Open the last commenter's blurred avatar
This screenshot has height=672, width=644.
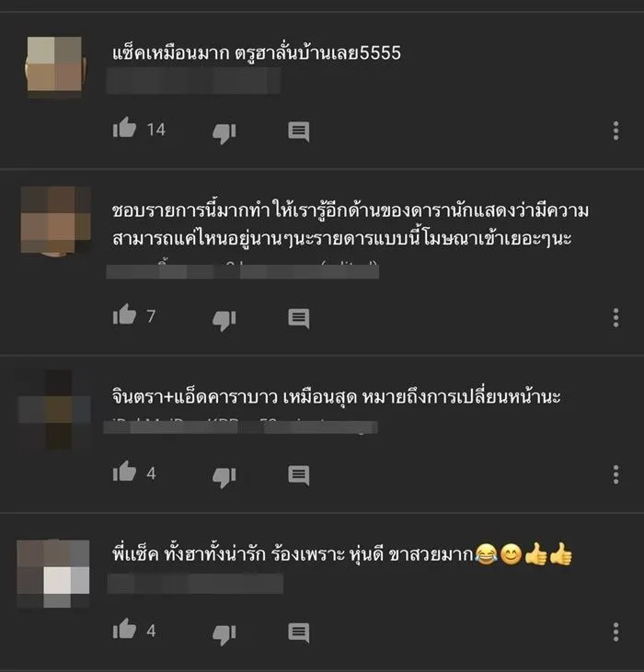(x=53, y=573)
